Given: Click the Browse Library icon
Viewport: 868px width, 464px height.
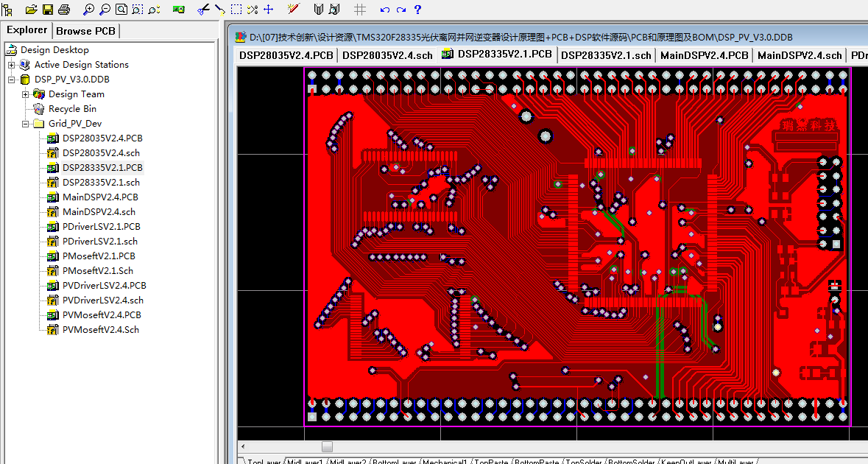Looking at the screenshot, I should pyautogui.click(x=334, y=10).
